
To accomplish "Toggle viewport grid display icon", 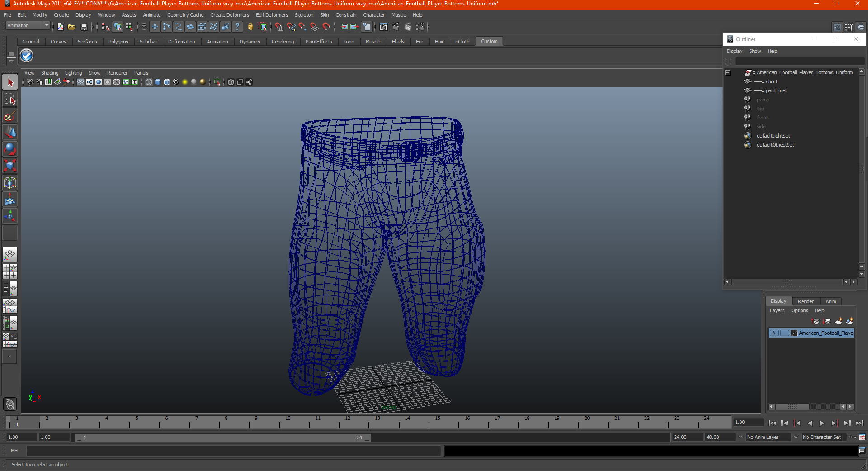I will pos(80,82).
